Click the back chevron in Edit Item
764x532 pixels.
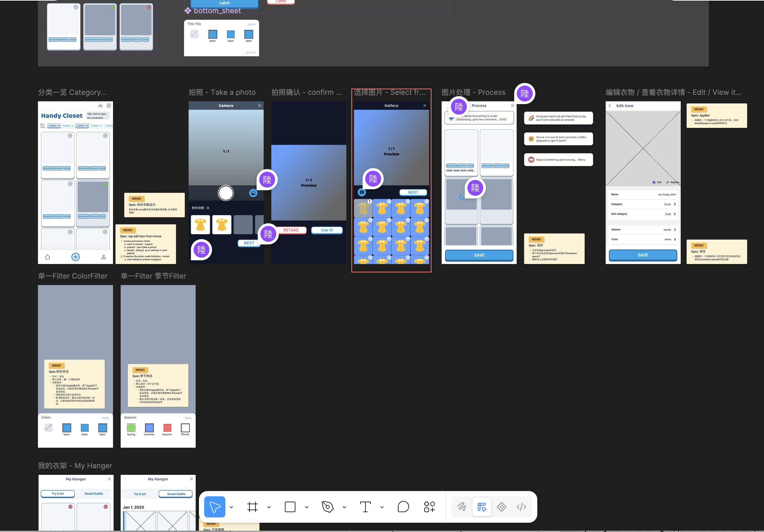[x=610, y=105]
